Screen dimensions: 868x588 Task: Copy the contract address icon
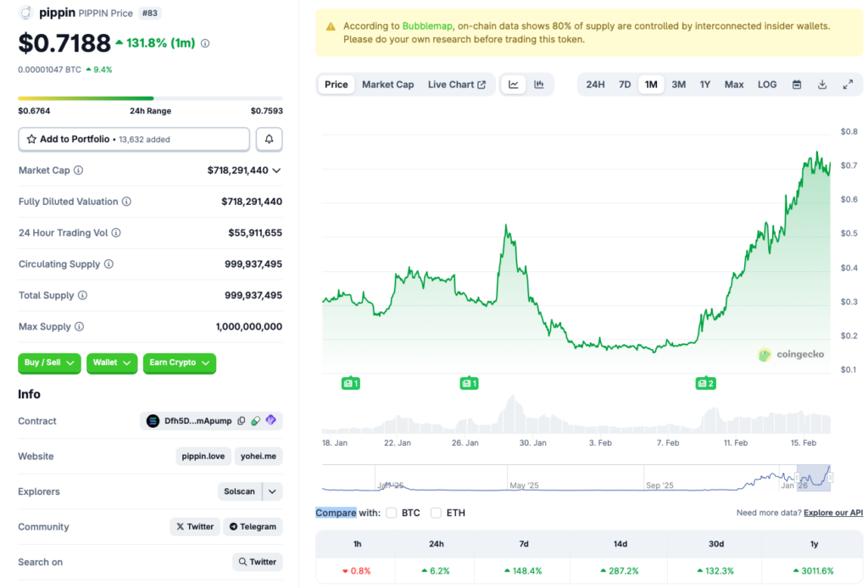coord(242,420)
